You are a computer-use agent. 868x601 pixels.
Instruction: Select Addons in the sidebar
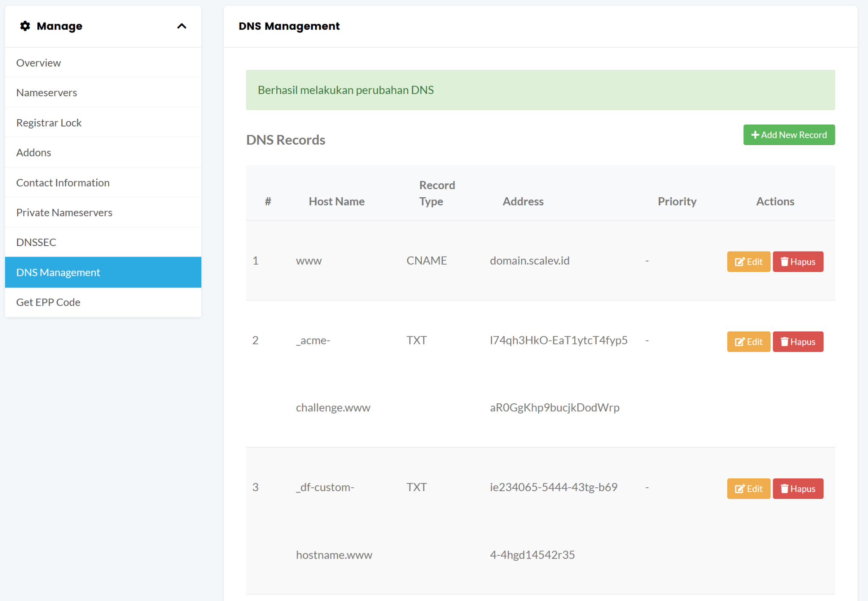[x=103, y=152]
